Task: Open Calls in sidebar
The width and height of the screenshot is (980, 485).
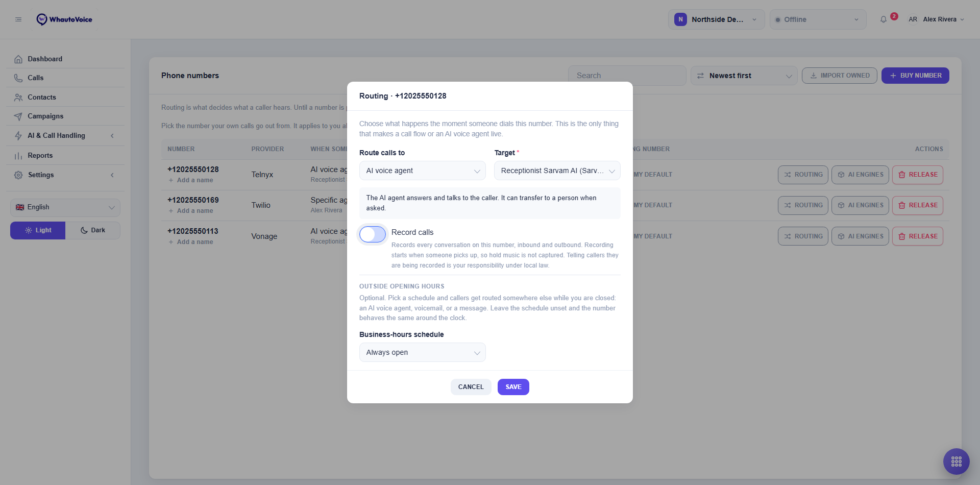Action: (x=65, y=78)
